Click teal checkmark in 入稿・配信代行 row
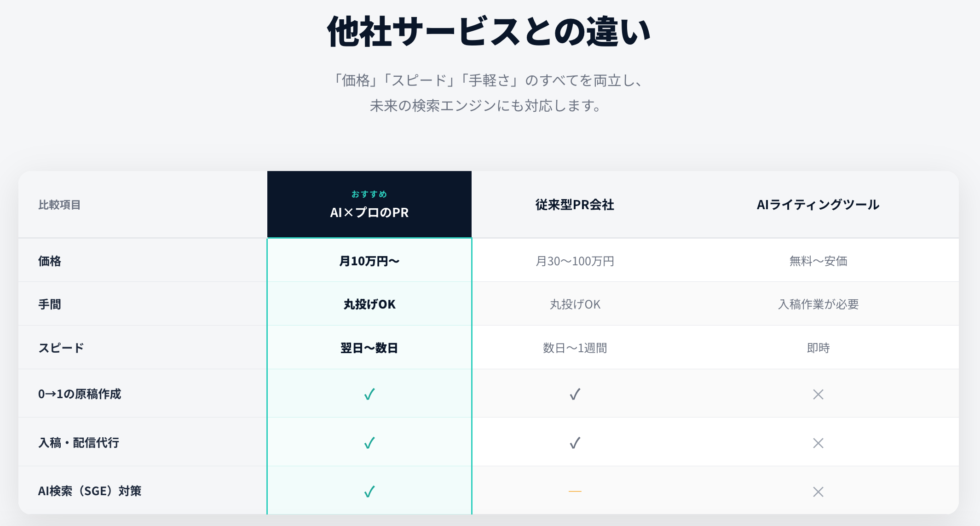Screen dimensions: 980x526 click(369, 443)
